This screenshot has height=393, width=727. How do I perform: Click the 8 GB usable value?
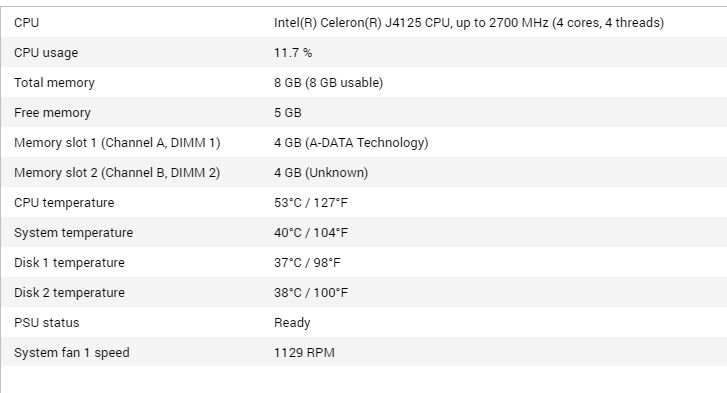coord(328,82)
